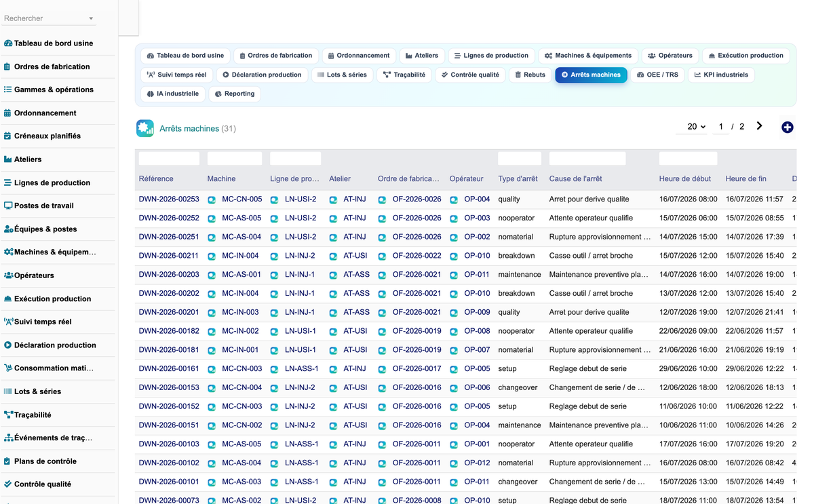
Task: Open line LN-ASS-1 in DWN-2026-00161 row
Action: [x=301, y=369]
